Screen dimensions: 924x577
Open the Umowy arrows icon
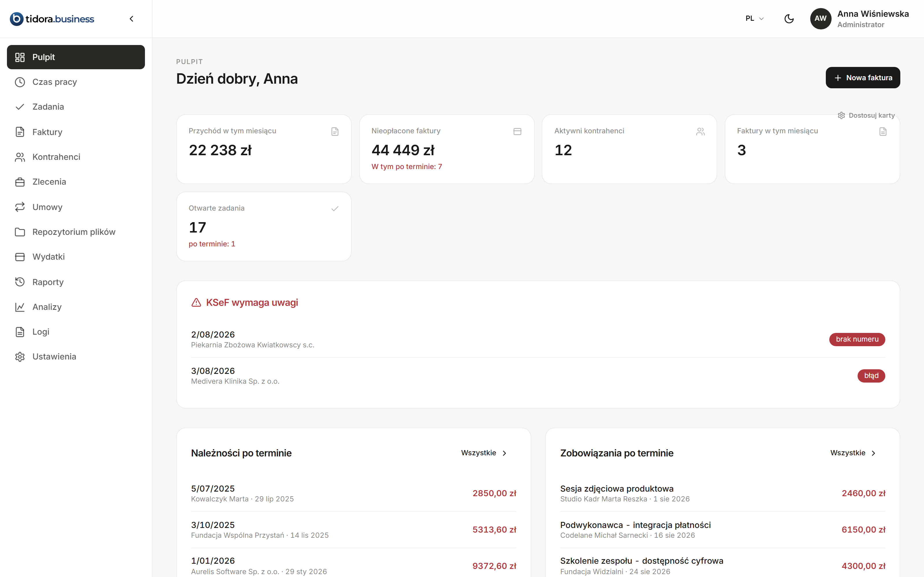click(x=20, y=207)
